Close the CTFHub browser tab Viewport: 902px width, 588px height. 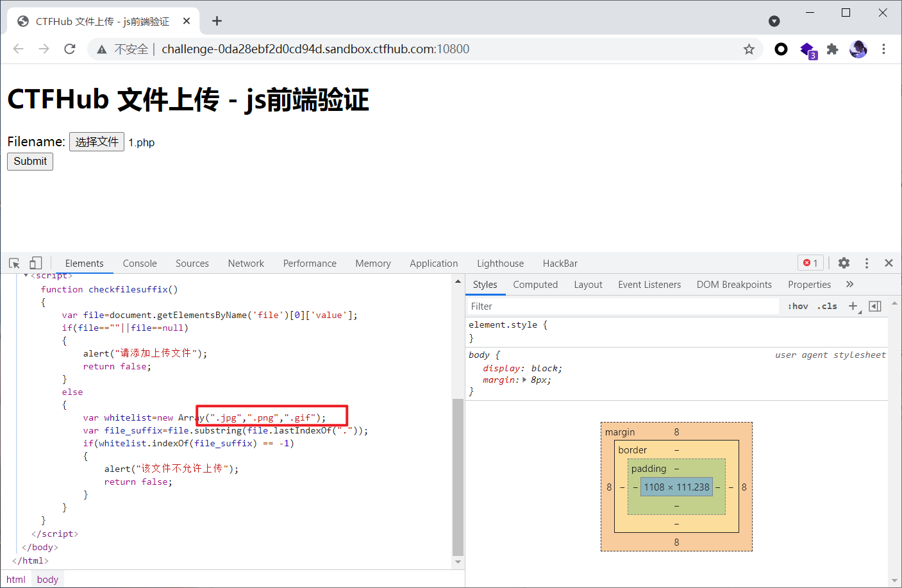pyautogui.click(x=187, y=21)
